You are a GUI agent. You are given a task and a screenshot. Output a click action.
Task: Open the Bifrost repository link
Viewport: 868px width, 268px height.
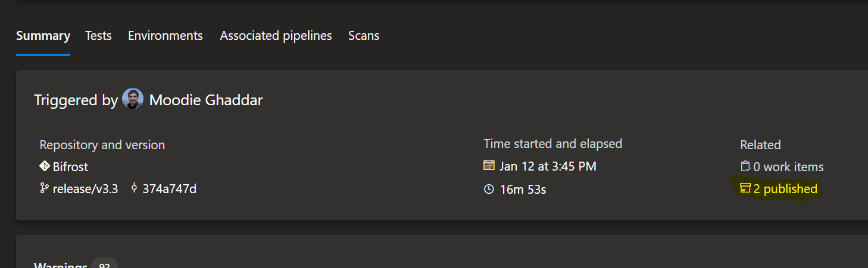70,167
